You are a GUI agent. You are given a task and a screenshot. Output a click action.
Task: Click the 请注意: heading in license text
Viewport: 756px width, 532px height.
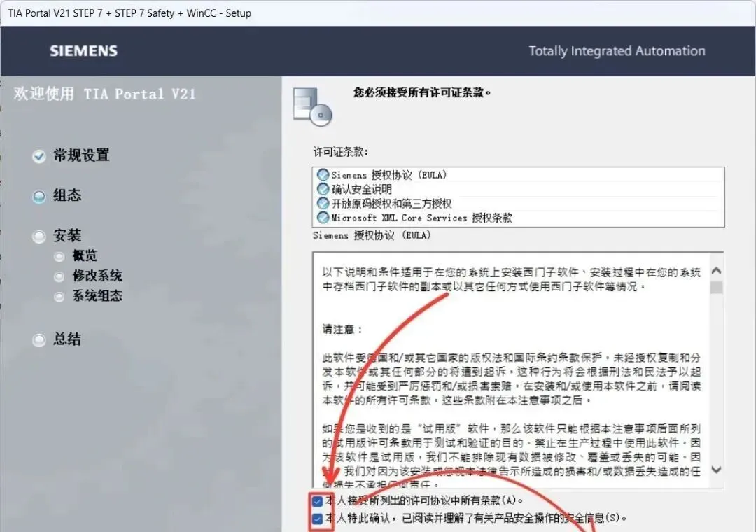tap(342, 330)
